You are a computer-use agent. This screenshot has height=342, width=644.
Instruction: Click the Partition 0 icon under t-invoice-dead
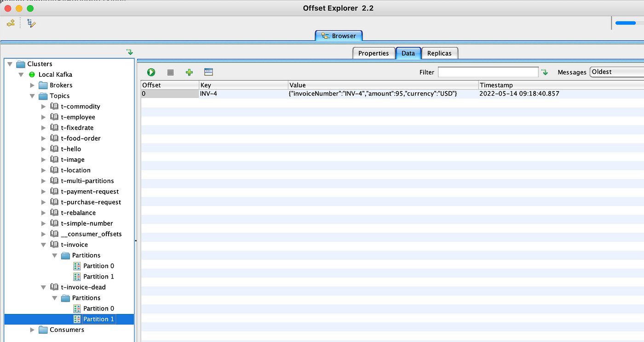point(77,308)
